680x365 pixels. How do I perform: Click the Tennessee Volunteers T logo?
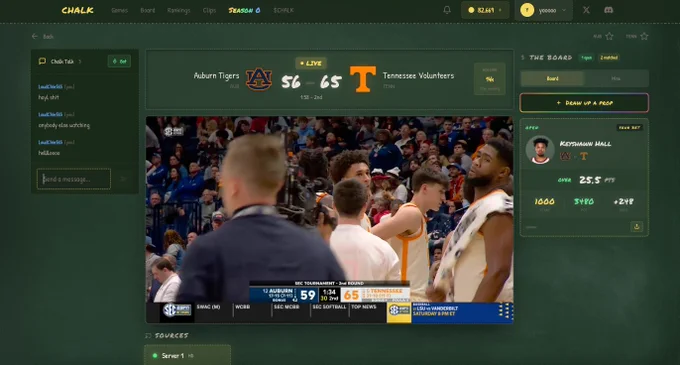click(x=363, y=79)
